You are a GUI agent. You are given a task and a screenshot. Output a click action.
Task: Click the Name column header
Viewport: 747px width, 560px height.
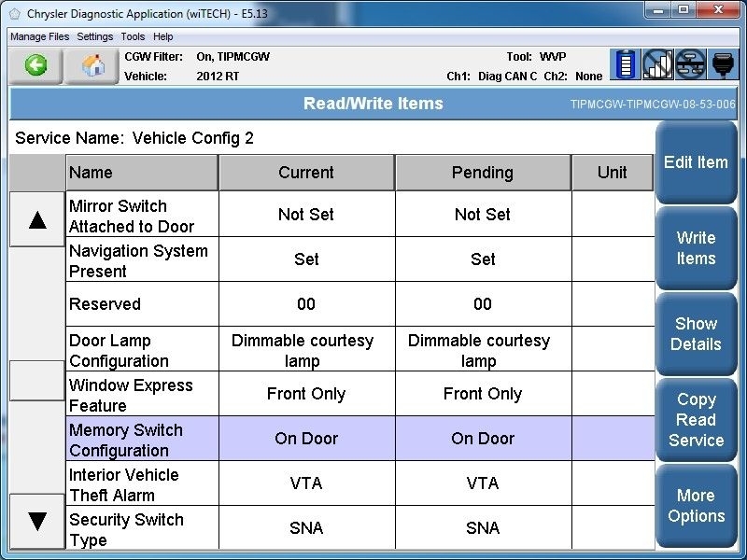tap(142, 173)
